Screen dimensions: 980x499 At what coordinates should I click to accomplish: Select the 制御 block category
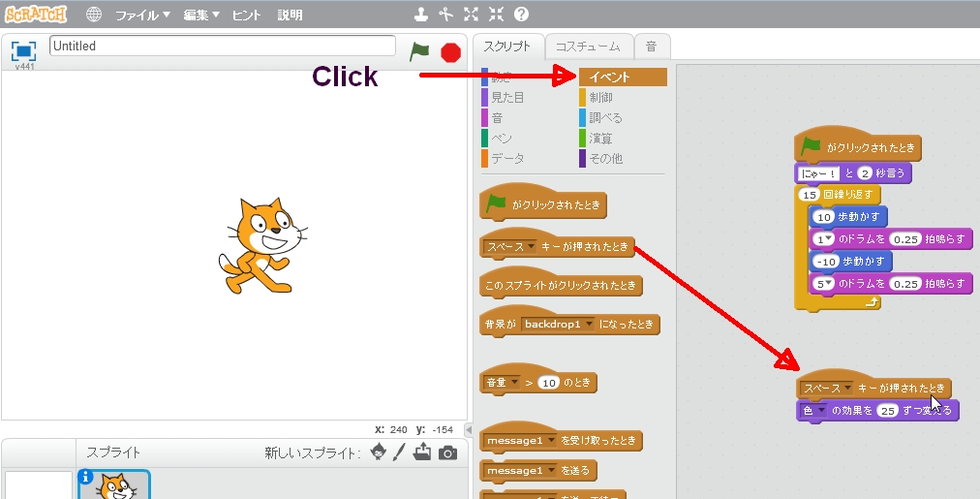597,98
